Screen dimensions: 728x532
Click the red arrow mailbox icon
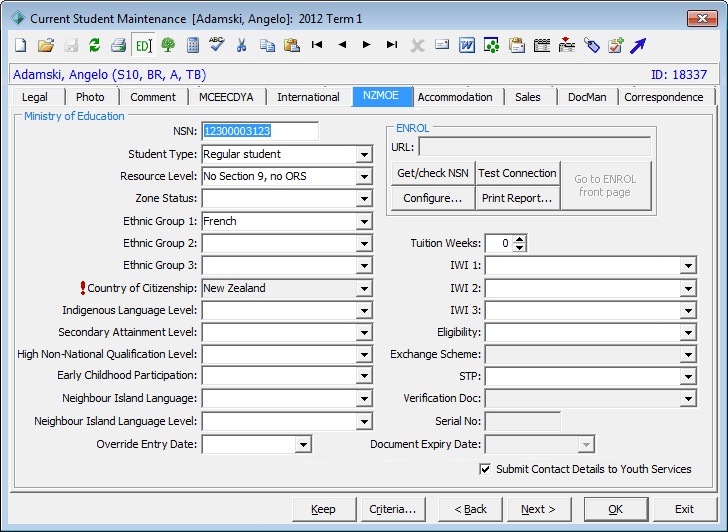pyautogui.click(x=566, y=45)
